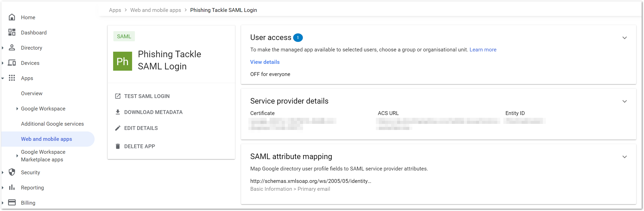The image size is (644, 211).
Task: Click EDIT DETAILS button
Action: click(x=136, y=128)
